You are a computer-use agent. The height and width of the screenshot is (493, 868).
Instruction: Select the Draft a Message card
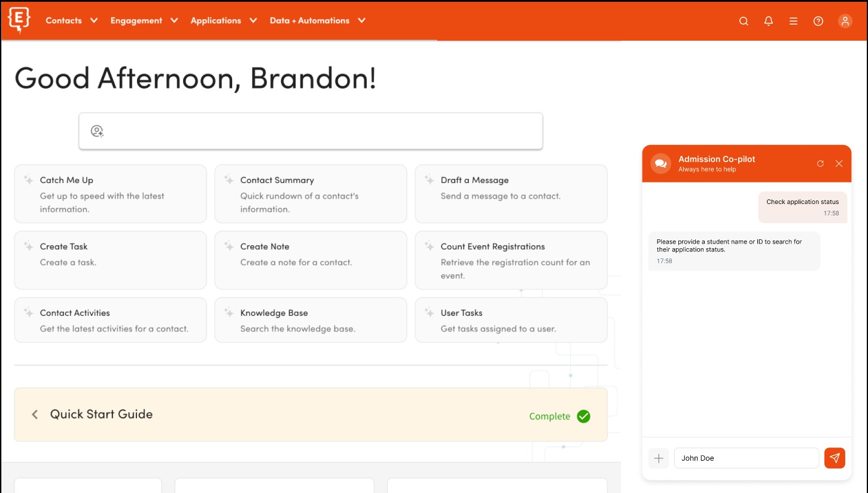point(511,194)
